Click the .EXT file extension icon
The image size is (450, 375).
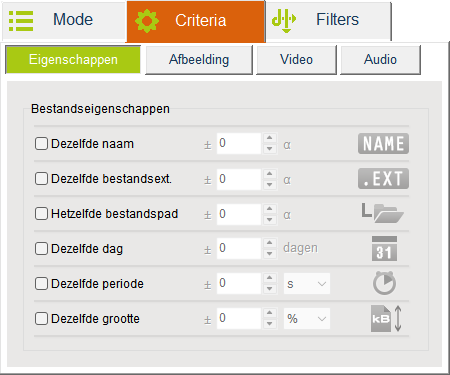point(383,179)
